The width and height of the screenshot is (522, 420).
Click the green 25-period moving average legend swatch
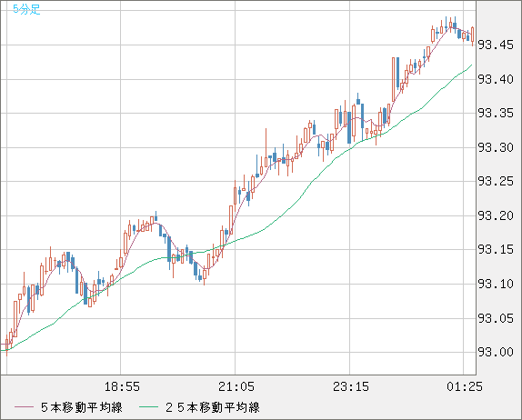[148, 407]
